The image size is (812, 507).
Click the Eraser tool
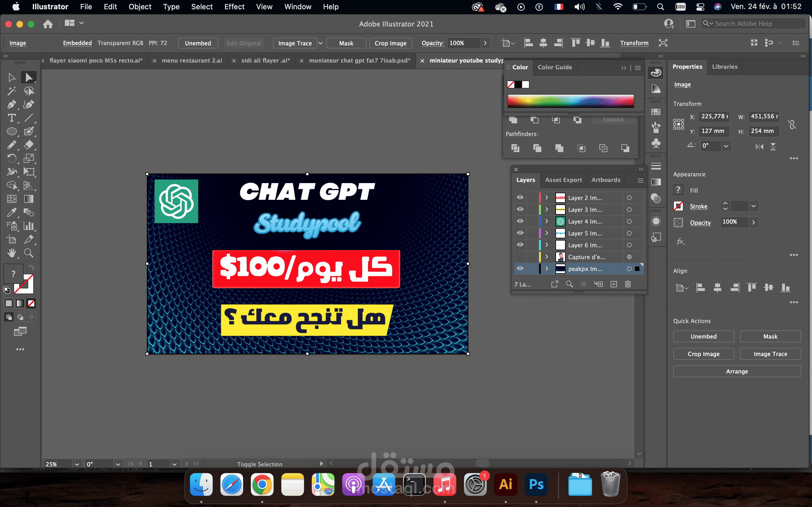tap(29, 145)
